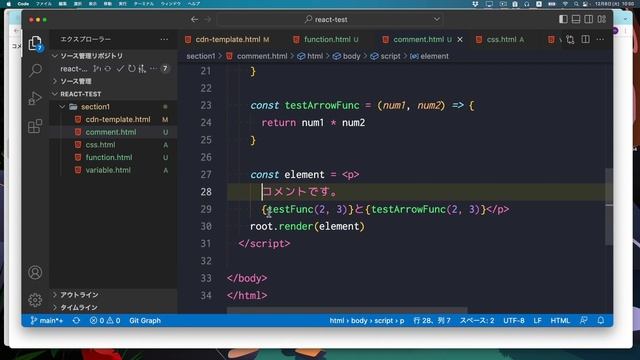Open editor more actions ellipsis
The height and width of the screenshot is (360, 640).
pyautogui.click(x=600, y=39)
